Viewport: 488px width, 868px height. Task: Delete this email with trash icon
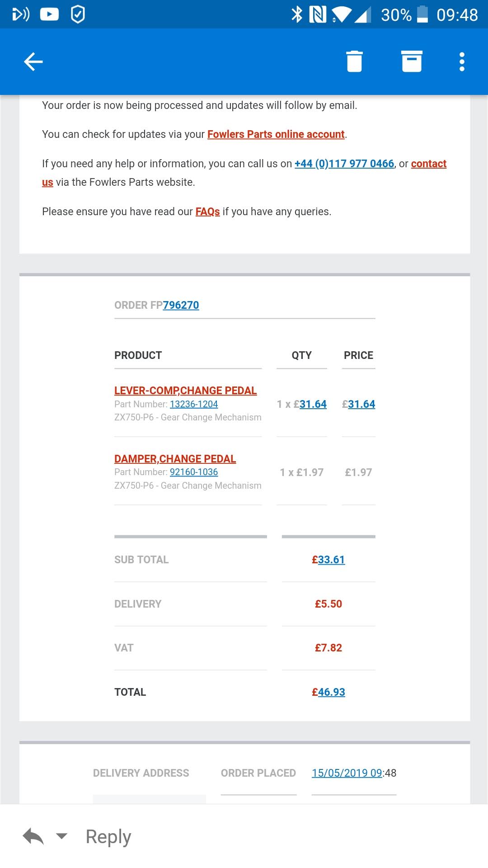pyautogui.click(x=354, y=61)
